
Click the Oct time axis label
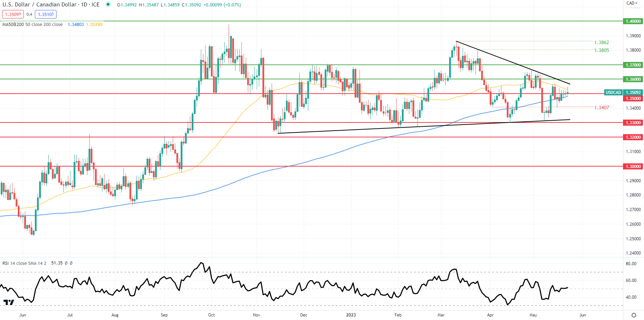(212, 315)
